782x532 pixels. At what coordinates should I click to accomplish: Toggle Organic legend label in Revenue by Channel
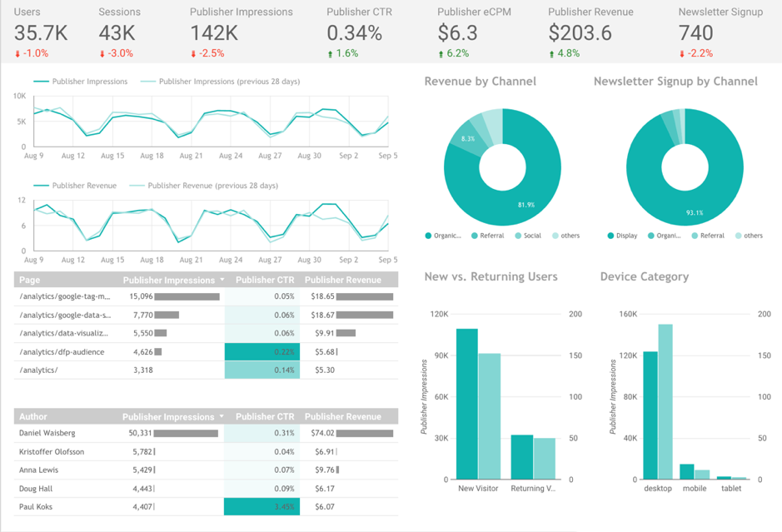click(448, 236)
